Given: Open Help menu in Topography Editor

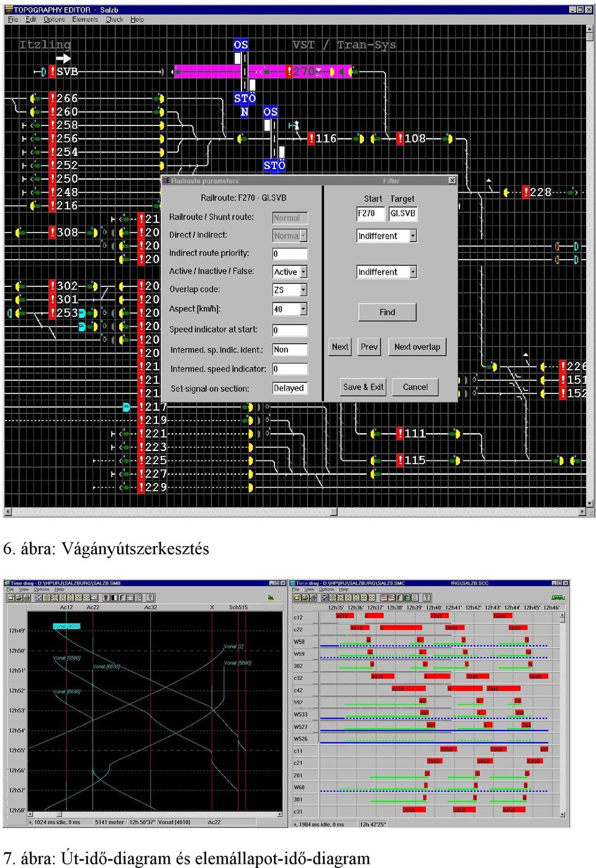Looking at the screenshot, I should click(137, 20).
